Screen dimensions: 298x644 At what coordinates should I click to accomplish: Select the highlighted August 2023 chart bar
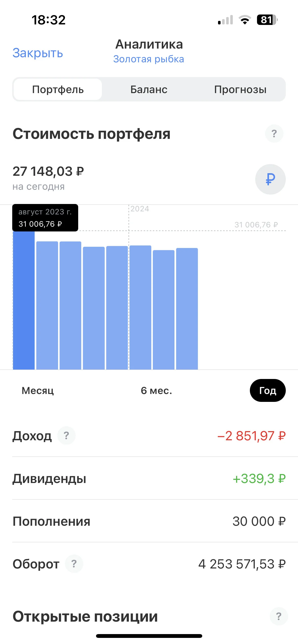[x=24, y=300]
